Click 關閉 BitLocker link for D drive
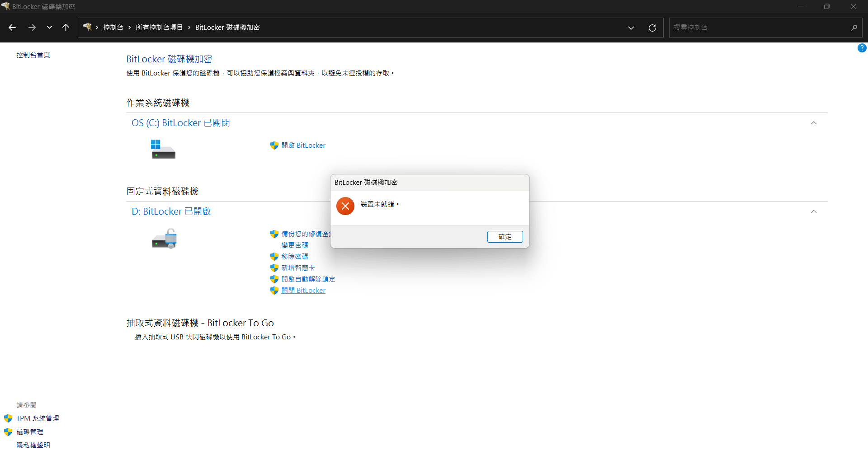Screen dimensions: 868x460 tap(303, 291)
